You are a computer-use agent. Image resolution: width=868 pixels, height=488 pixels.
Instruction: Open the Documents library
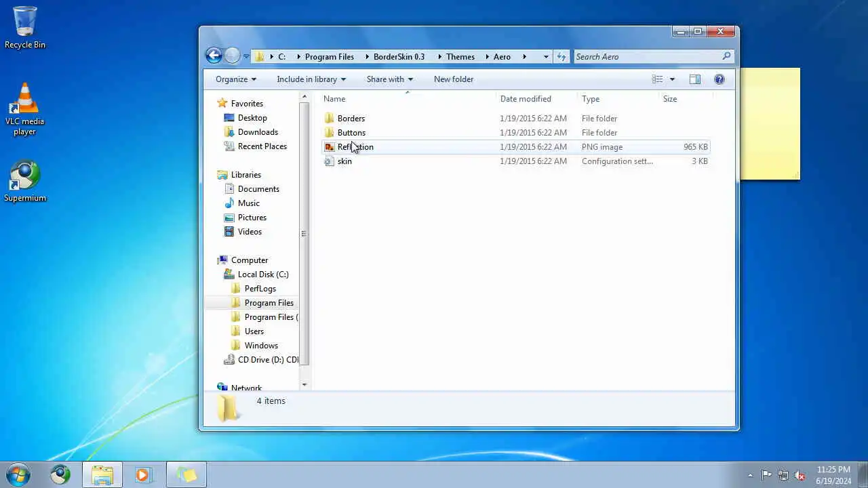(258, 189)
